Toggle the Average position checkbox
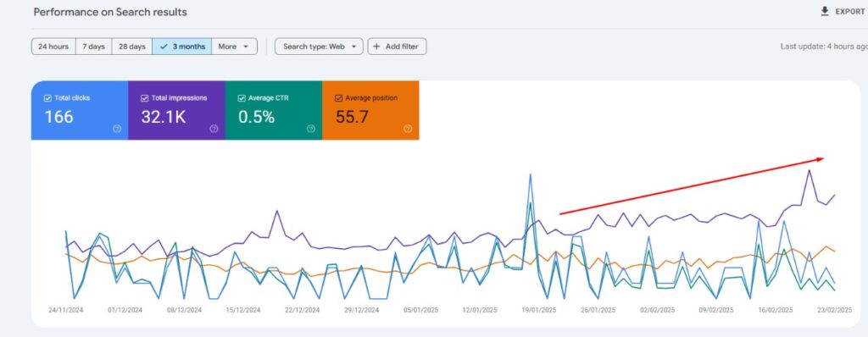This screenshot has height=337, width=868. [x=338, y=98]
